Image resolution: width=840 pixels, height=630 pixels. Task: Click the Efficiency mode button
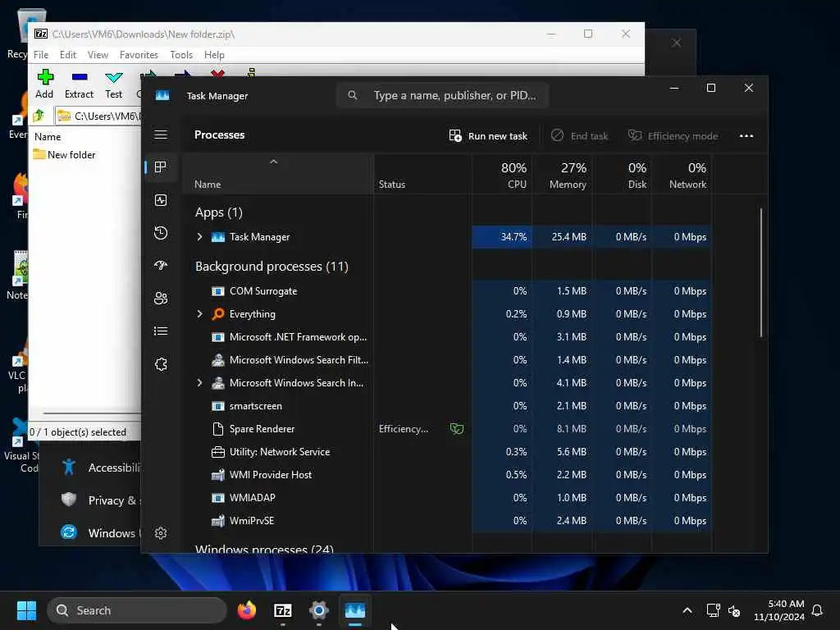pos(673,135)
